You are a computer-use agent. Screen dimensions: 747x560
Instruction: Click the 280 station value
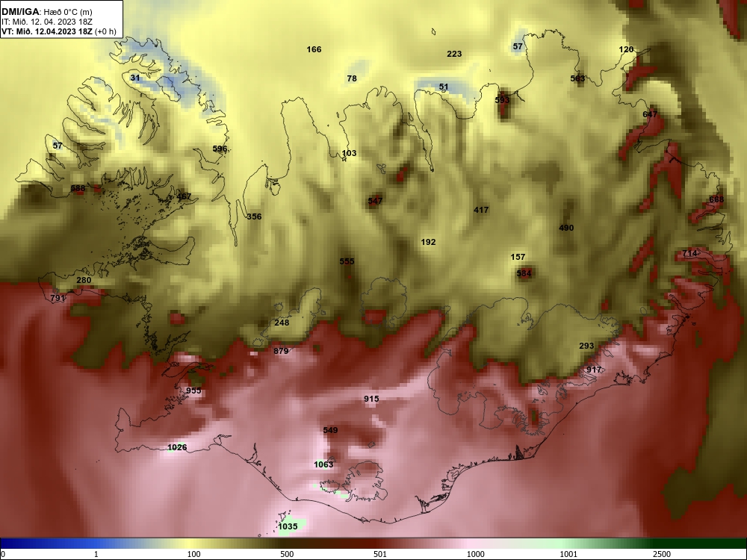pos(84,280)
